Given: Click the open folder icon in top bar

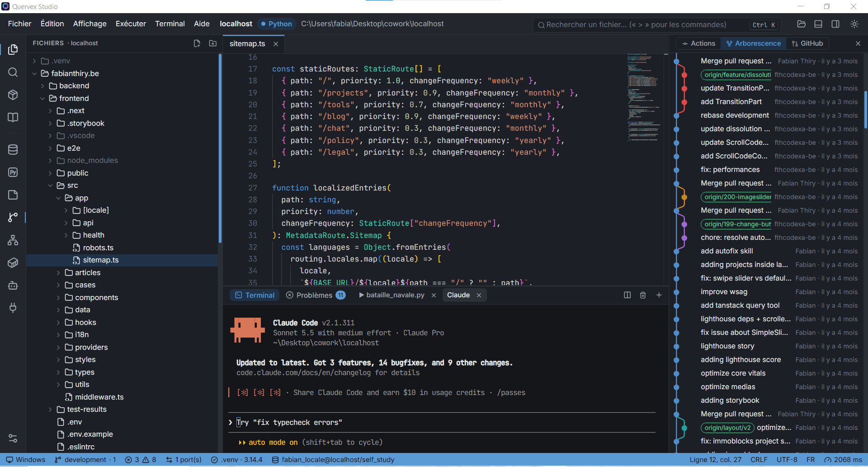Looking at the screenshot, I should click(801, 24).
